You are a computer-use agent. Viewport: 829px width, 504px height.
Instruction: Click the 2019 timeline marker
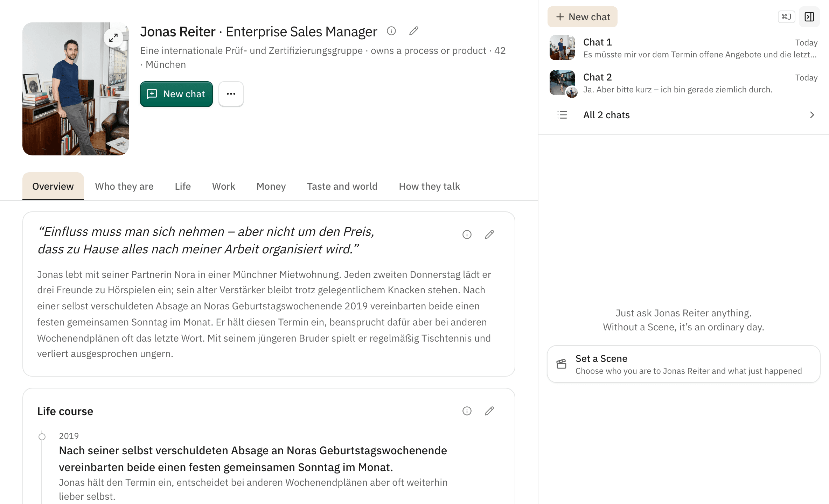click(42, 437)
